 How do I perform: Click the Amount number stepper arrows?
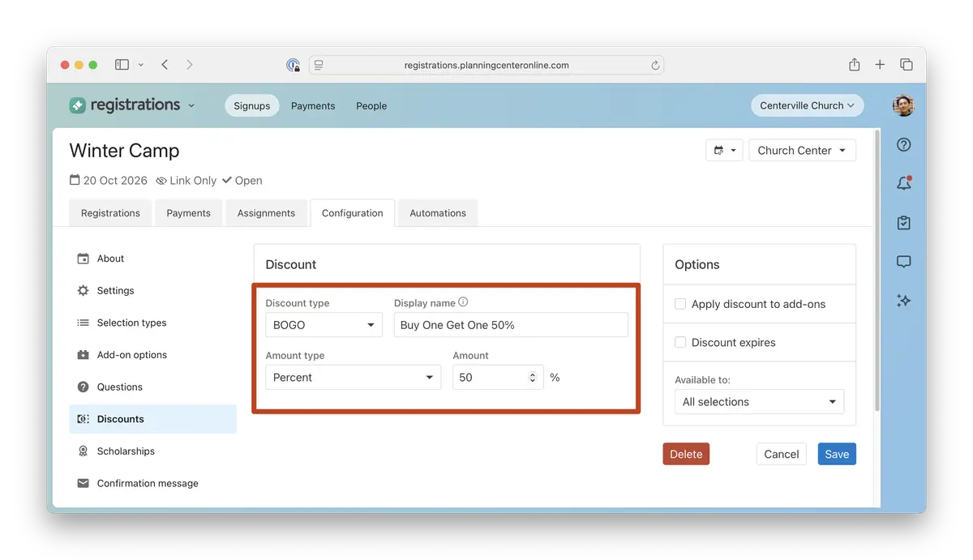point(533,378)
